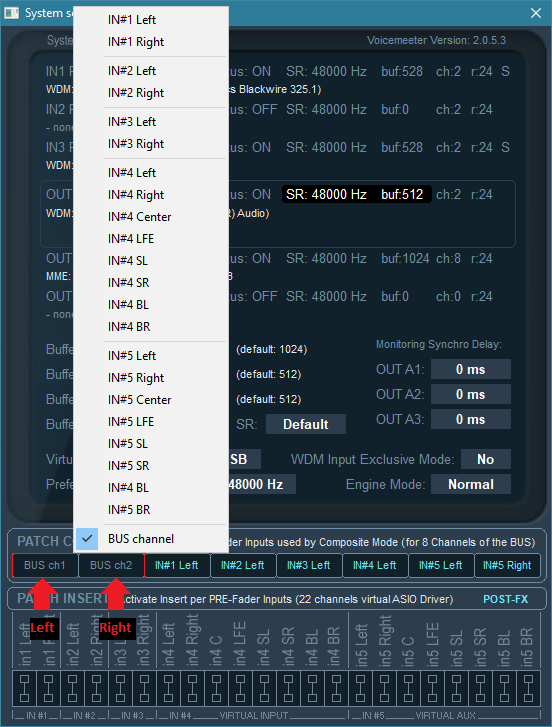Click the Voicemeeter icon in the title bar
The width and height of the screenshot is (552, 727).
point(11,13)
